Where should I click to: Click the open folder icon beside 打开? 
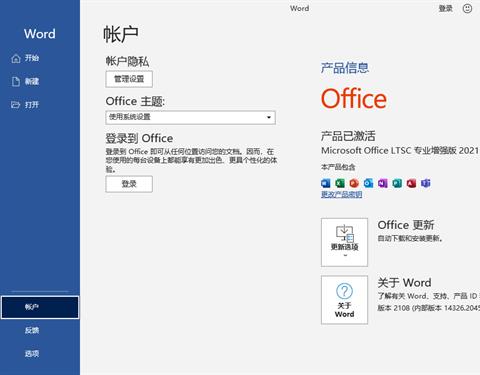16,105
